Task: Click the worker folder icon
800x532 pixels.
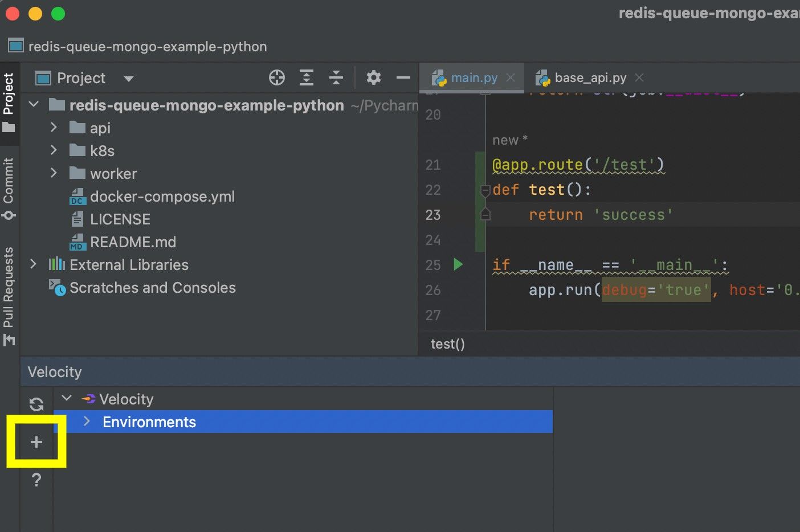Action: (x=77, y=173)
